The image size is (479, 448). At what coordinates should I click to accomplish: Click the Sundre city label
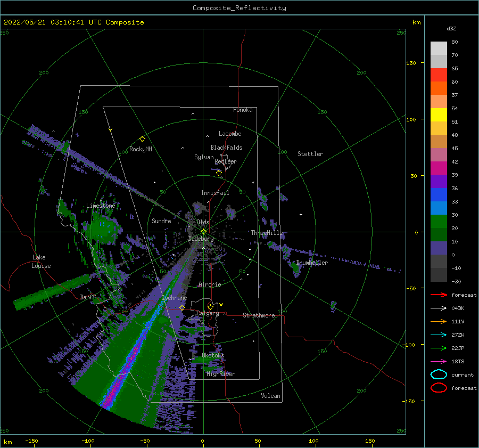click(161, 221)
